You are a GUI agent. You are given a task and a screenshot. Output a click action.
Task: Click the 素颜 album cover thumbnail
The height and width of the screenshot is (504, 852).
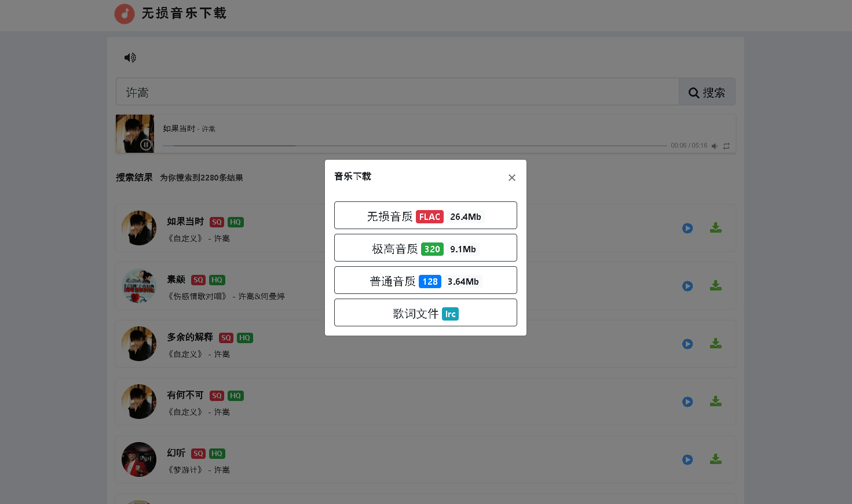coord(139,286)
